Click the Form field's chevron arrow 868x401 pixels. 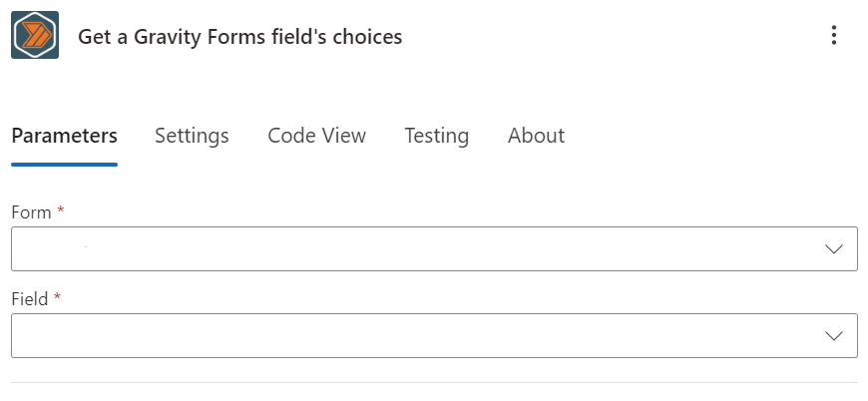click(834, 249)
